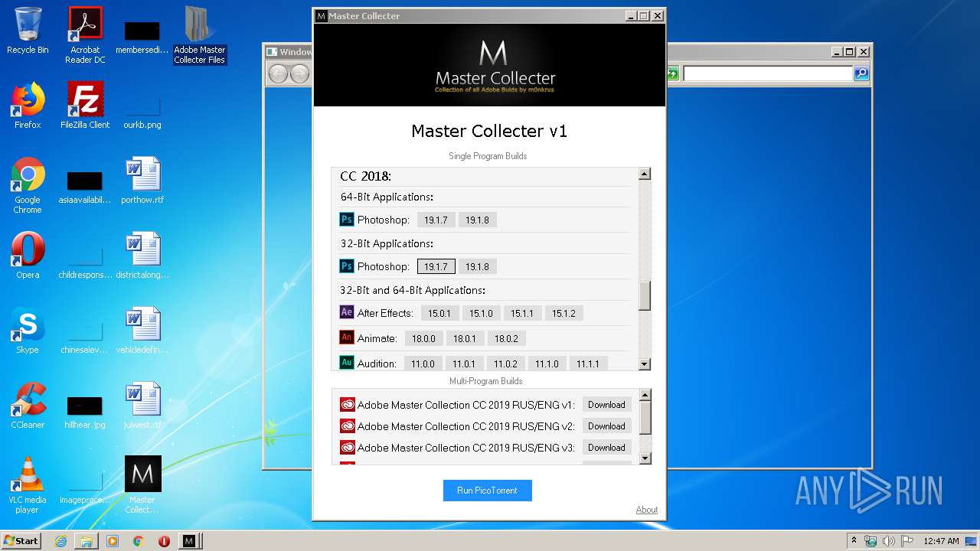Select Audition version 11.0.2
This screenshot has width=980, height=551.
(x=505, y=364)
